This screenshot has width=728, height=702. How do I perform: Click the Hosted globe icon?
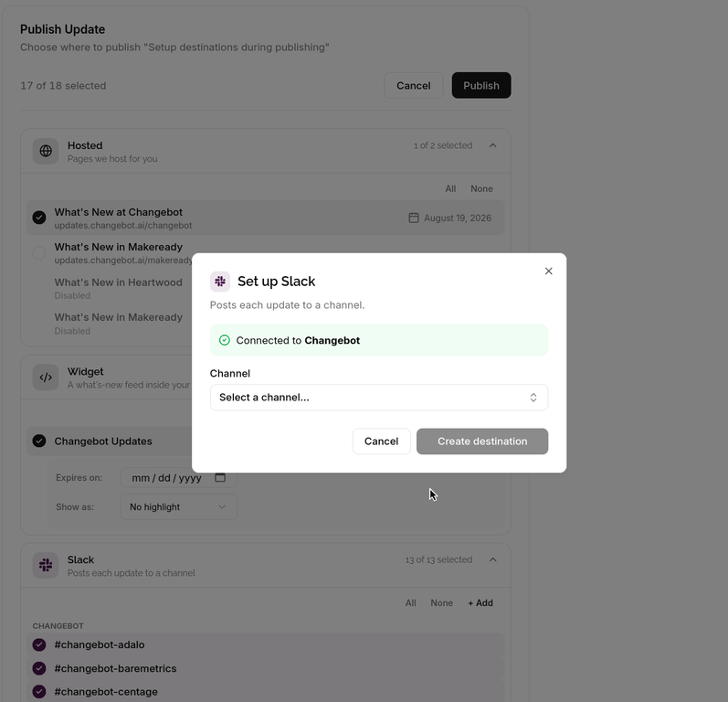pos(46,151)
